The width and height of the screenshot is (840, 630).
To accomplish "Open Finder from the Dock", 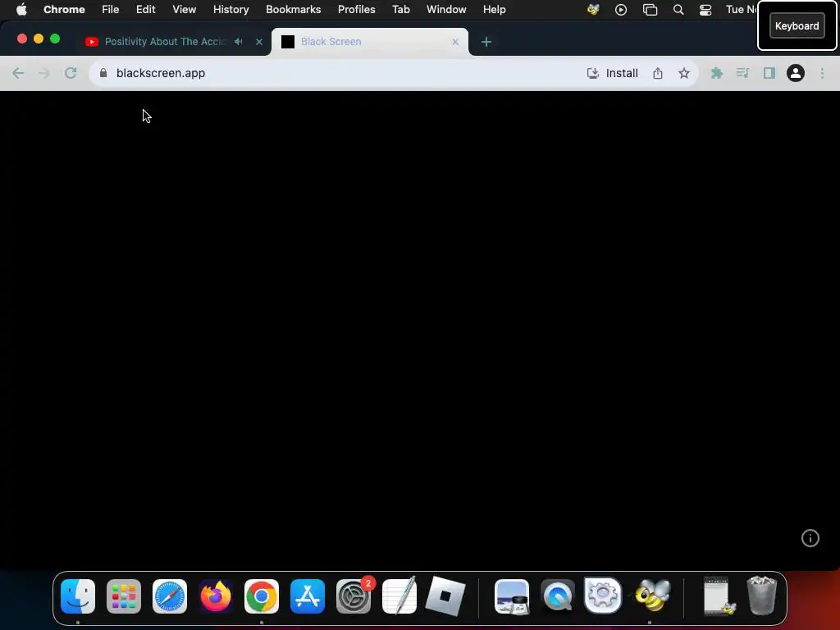I will (78, 596).
